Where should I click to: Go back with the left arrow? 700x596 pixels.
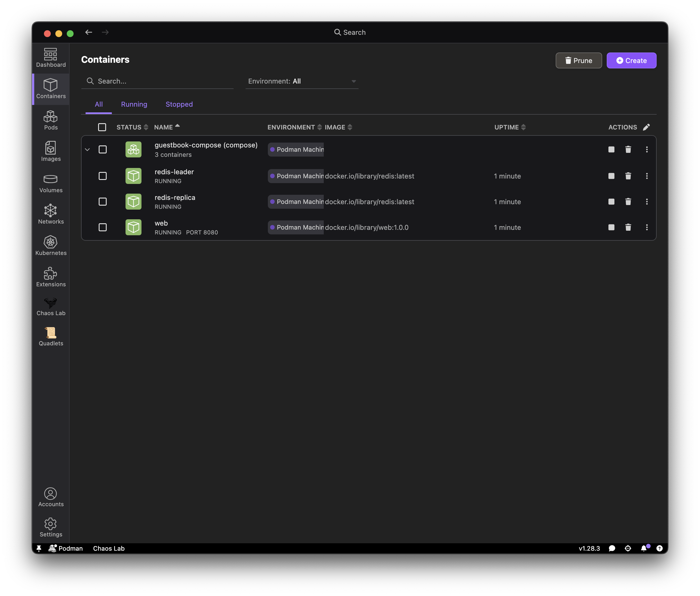tap(88, 32)
